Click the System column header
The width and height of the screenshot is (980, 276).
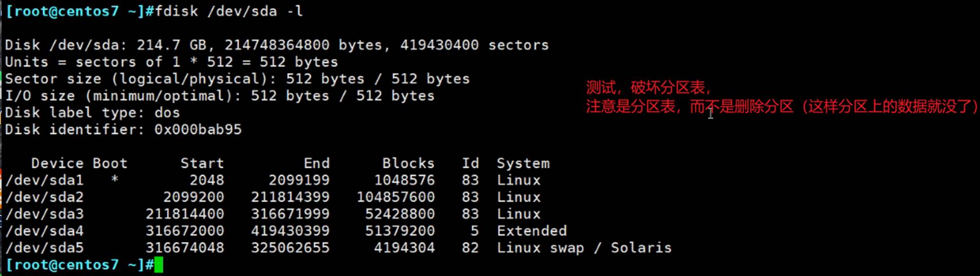point(523,164)
